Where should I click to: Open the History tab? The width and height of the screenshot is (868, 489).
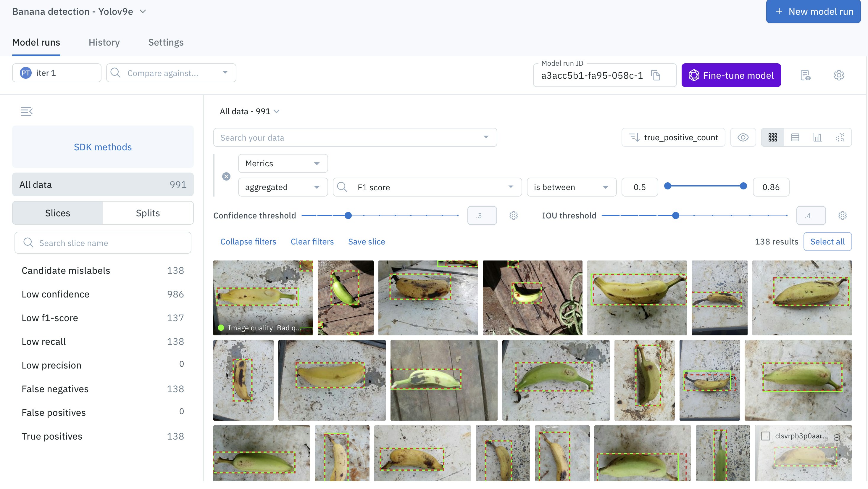(x=104, y=42)
